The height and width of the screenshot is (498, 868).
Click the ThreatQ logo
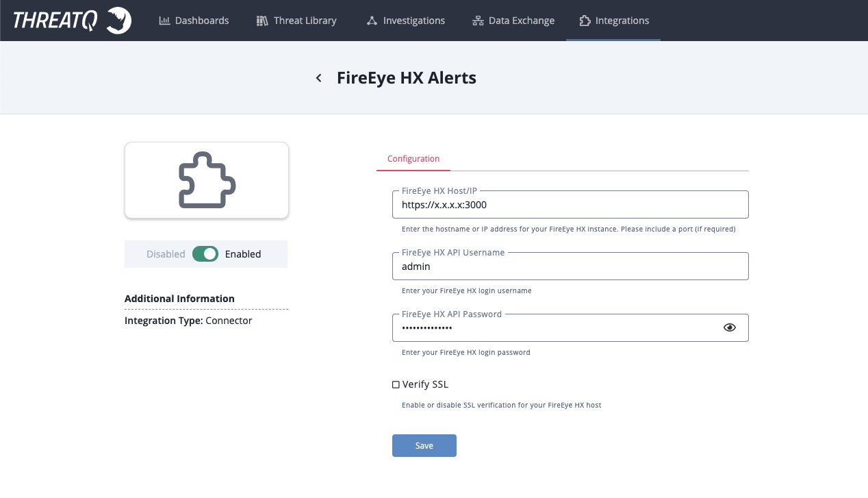coord(72,21)
